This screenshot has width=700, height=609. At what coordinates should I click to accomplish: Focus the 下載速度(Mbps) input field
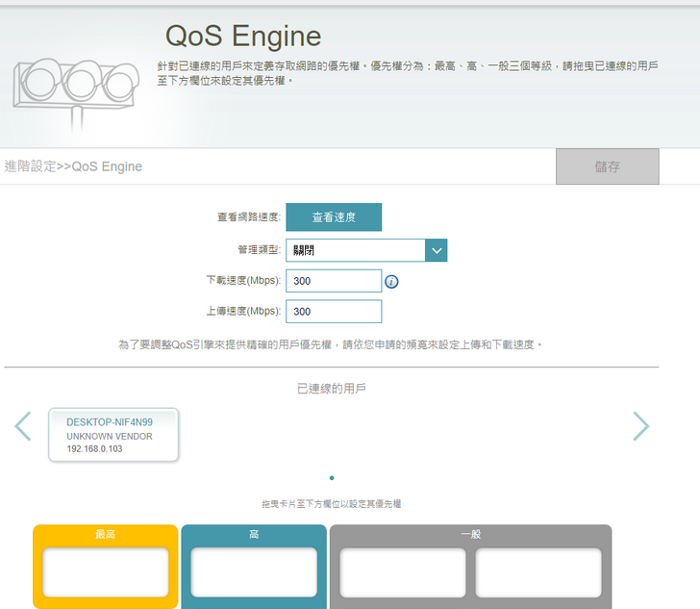click(334, 281)
